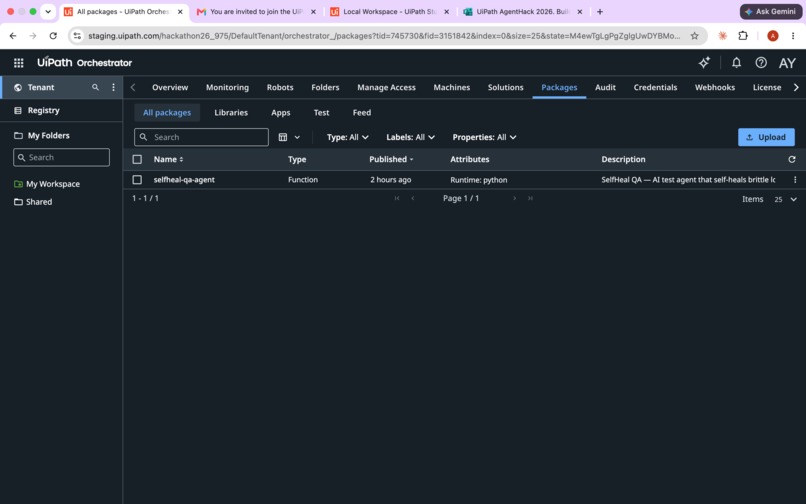Screen dimensions: 806x504
Task: Open the UiPath app launcher grid icon
Action: (19, 63)
